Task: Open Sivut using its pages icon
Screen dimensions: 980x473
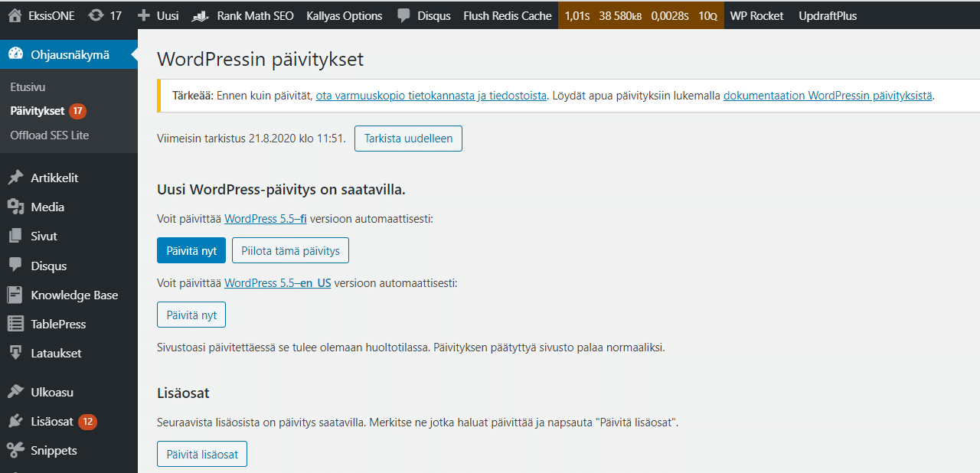Action: (x=17, y=236)
